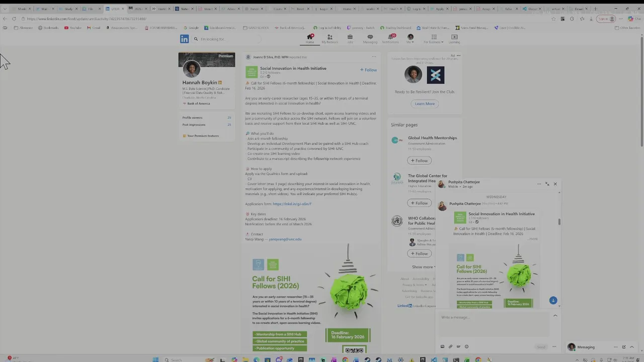
Task: Click the chat window scrollbar thumb
Action: pos(559,222)
